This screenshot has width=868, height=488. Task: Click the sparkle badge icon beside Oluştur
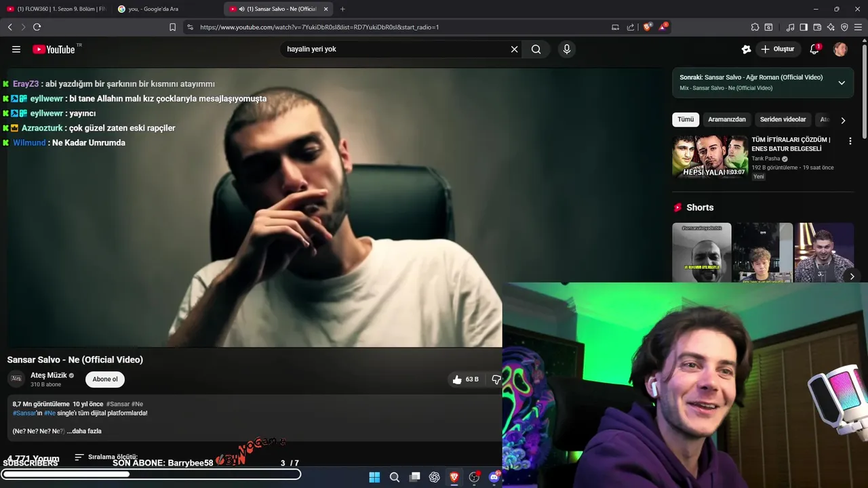point(747,49)
